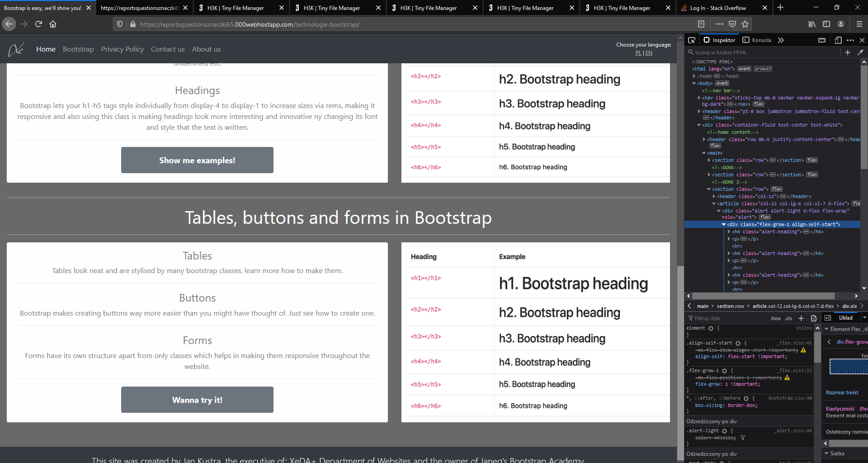
Task: Focus the 'Szukaj w kodzie HTML' search field
Action: tap(764, 52)
